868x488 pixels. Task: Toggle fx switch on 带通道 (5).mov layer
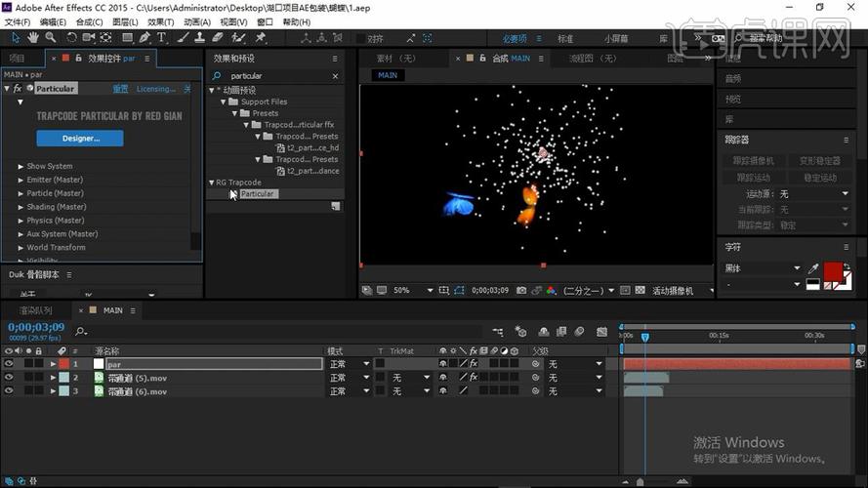(x=474, y=378)
